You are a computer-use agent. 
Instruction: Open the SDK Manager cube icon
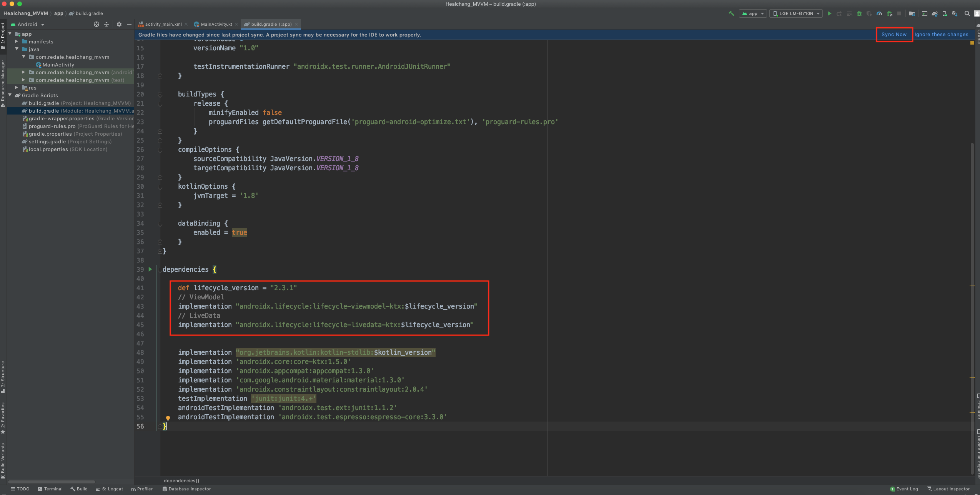coord(955,13)
